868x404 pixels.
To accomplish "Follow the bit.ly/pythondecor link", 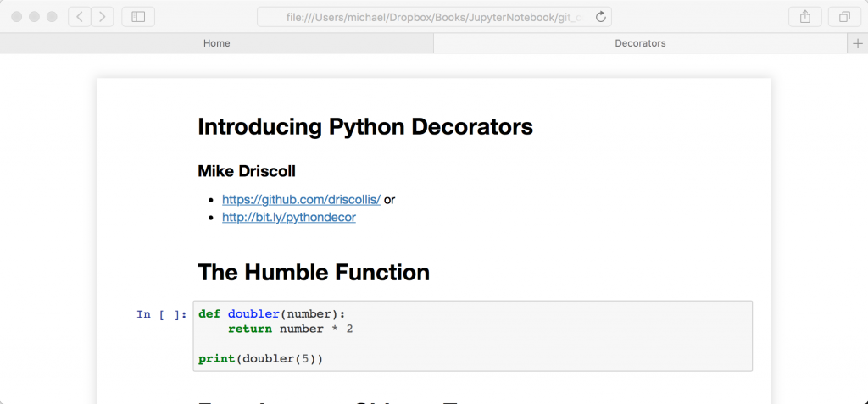I will (x=288, y=218).
